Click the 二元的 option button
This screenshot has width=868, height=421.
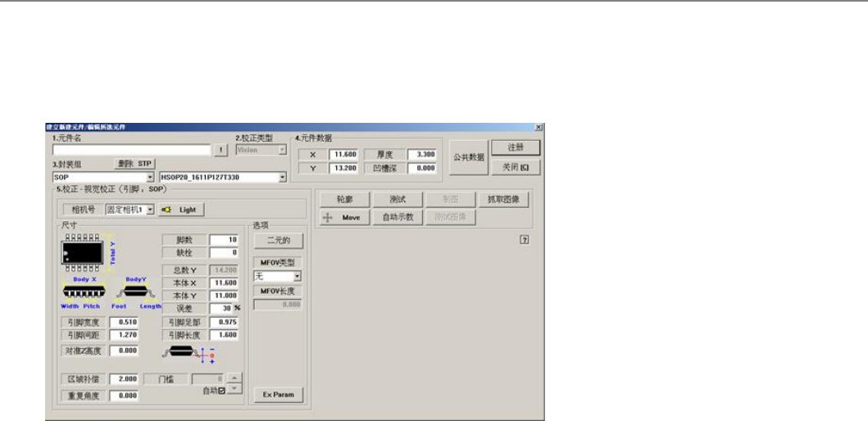(279, 241)
